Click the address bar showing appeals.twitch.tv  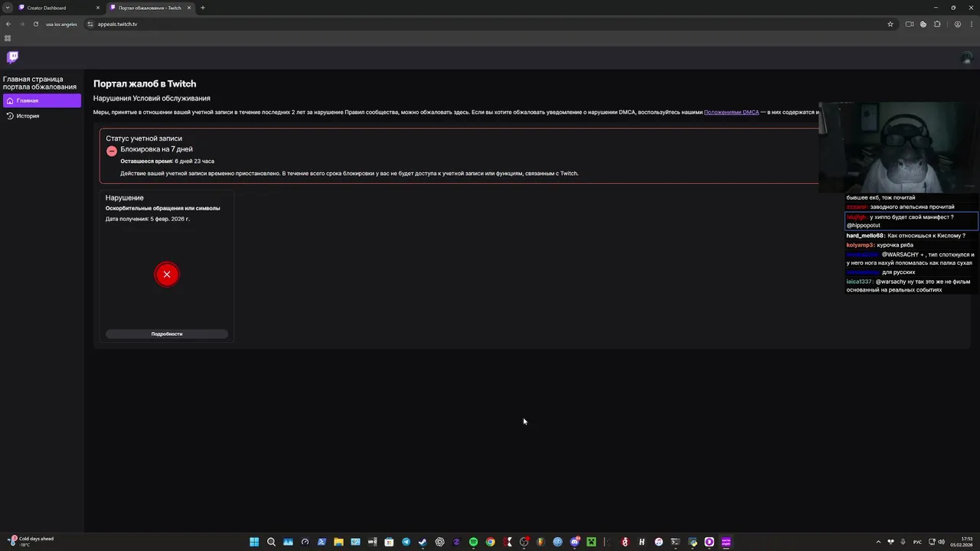[490, 24]
